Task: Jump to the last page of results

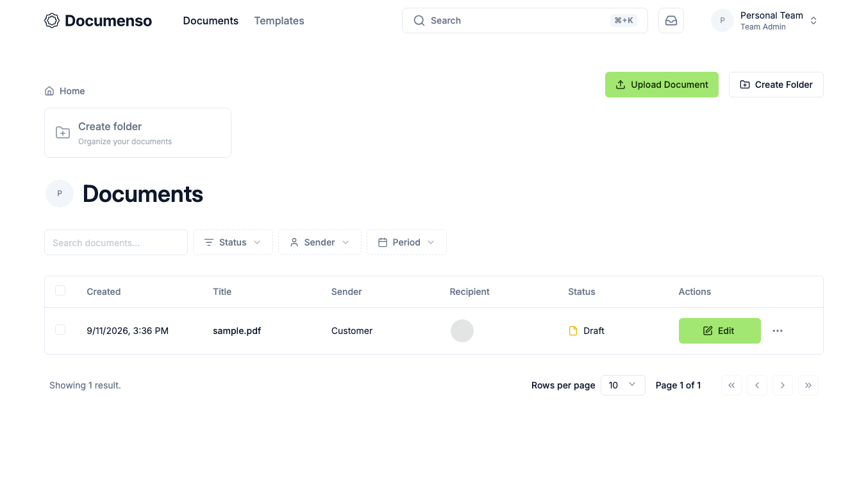Action: 808,385
